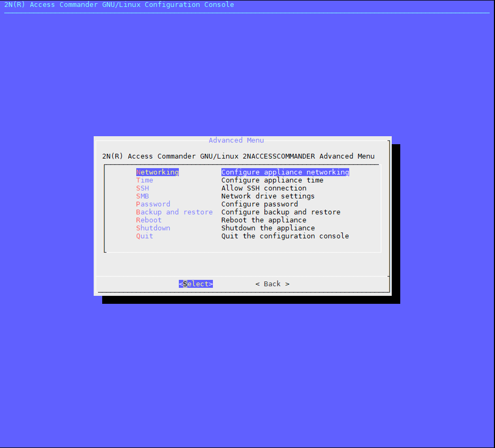495x448 pixels.
Task: Open Backup and restore menu entry
Action: coord(174,212)
